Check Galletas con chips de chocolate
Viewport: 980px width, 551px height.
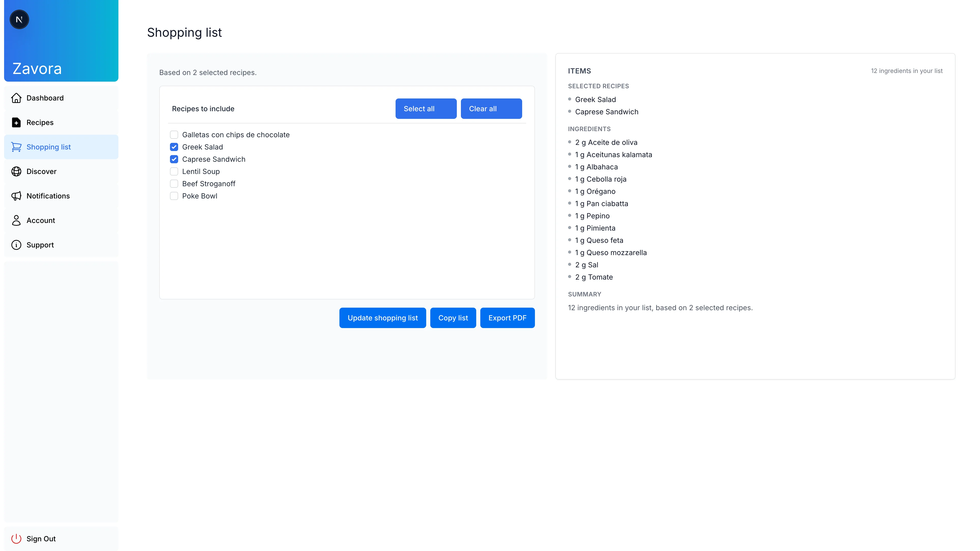174,135
